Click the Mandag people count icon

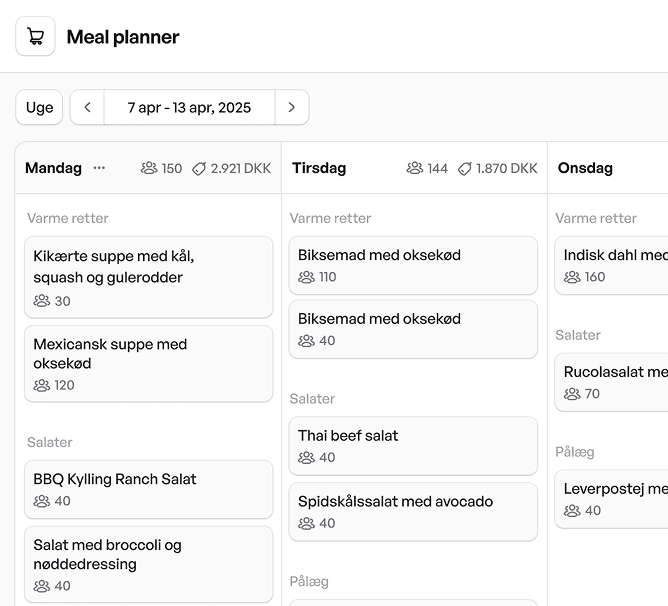pyautogui.click(x=149, y=169)
